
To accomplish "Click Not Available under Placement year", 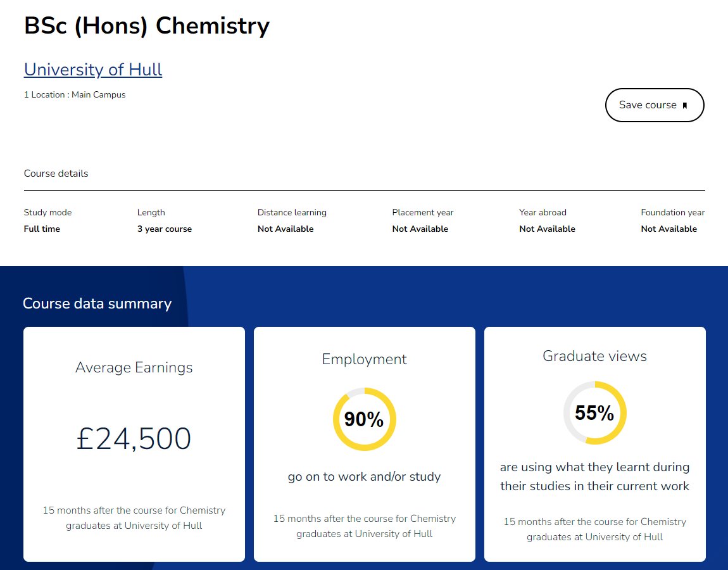I will click(x=420, y=229).
